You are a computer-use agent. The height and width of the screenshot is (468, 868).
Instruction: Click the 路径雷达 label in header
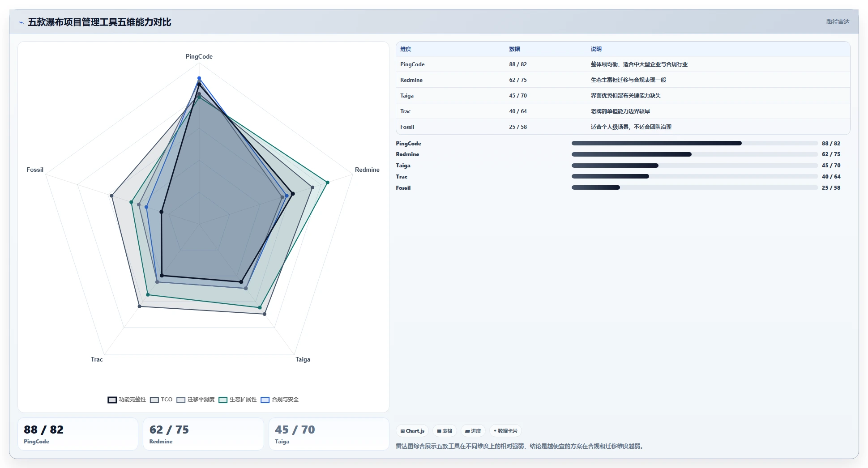[838, 21]
